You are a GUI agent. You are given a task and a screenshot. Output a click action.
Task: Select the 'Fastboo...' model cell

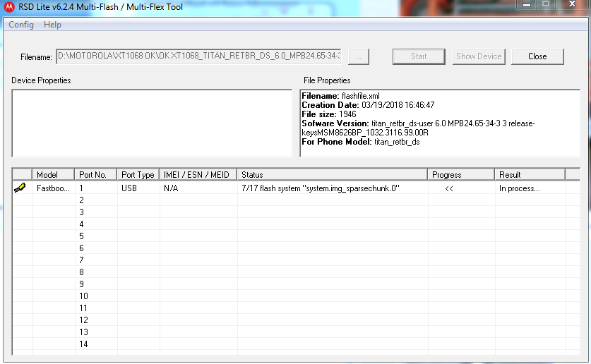(53, 188)
